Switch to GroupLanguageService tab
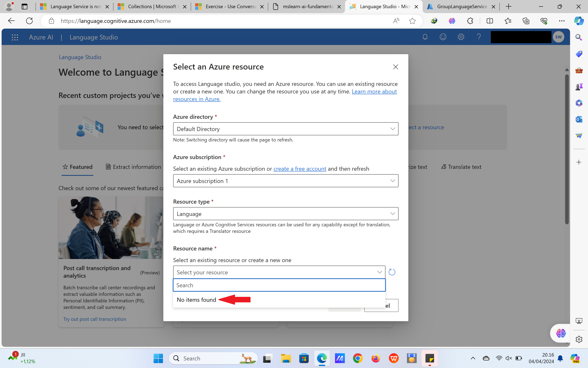588x368 pixels. [x=461, y=7]
